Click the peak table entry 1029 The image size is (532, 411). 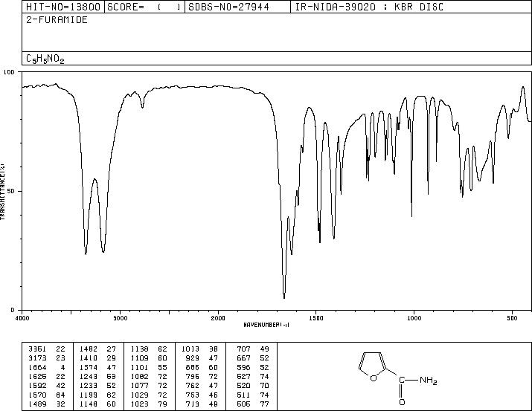coord(139,395)
